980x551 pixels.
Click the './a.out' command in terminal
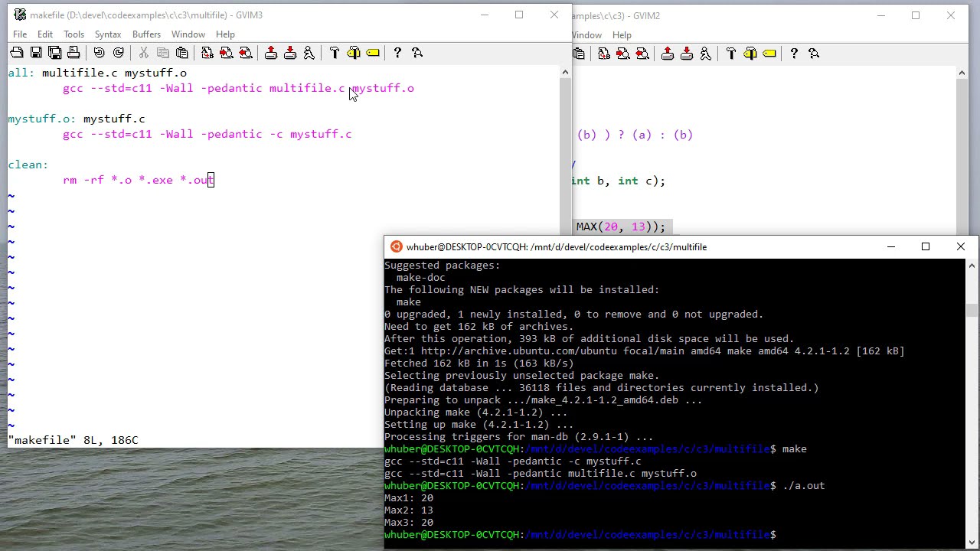pyautogui.click(x=803, y=485)
